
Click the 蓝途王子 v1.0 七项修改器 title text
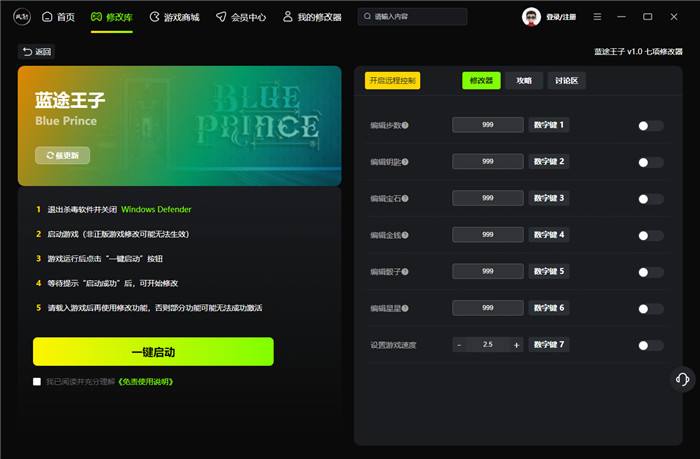click(x=638, y=52)
